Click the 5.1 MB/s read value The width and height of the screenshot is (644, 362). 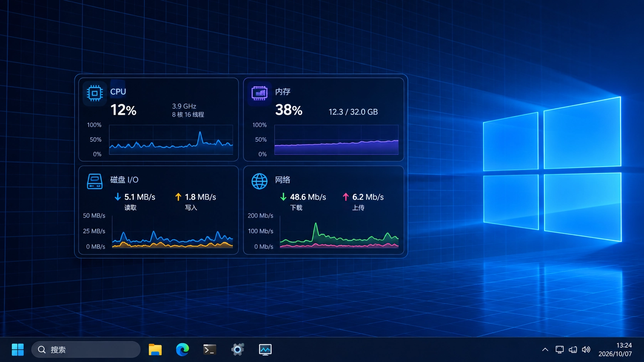[140, 197]
